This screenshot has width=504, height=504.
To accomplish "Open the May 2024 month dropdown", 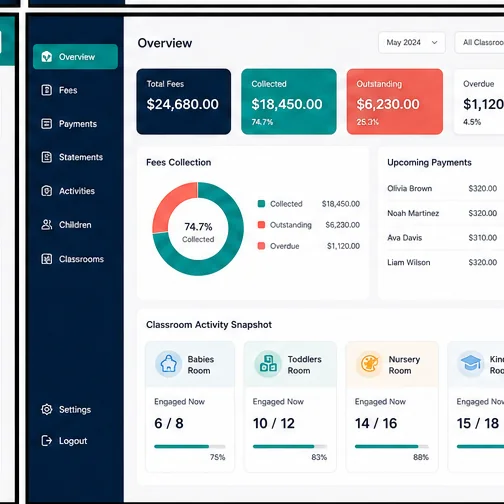I will tap(412, 42).
